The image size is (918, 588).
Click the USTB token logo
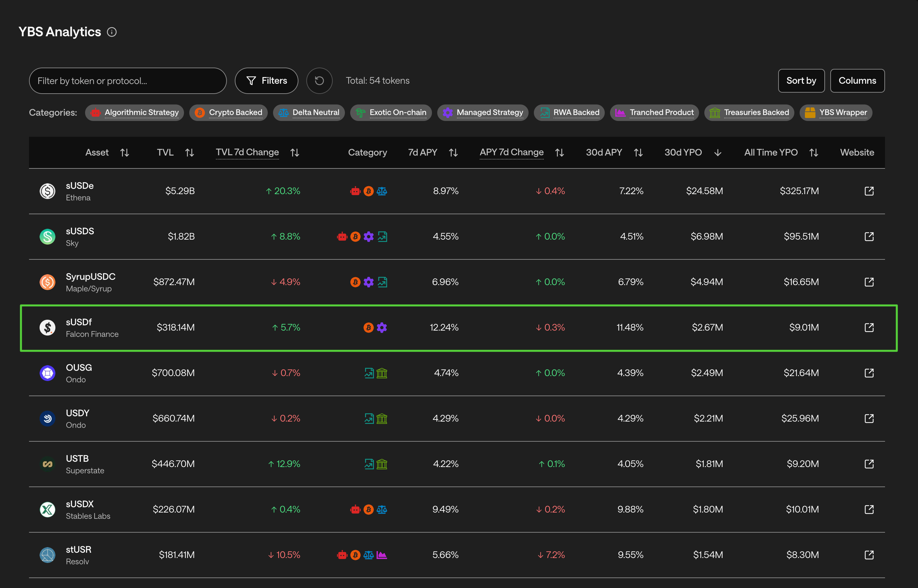click(48, 463)
